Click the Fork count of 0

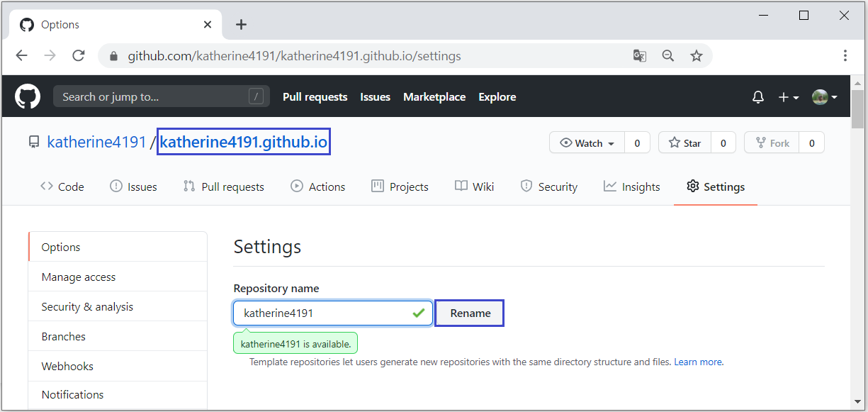[811, 143]
